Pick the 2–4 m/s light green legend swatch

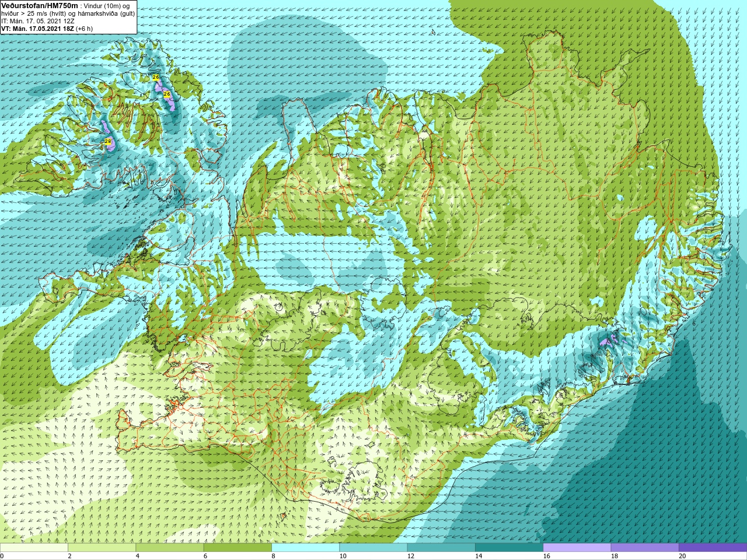[x=102, y=548]
